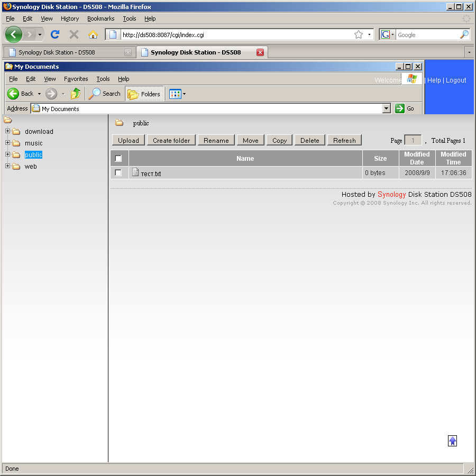Click the file name тест.txt
This screenshot has height=476, width=476.
pyautogui.click(x=151, y=173)
